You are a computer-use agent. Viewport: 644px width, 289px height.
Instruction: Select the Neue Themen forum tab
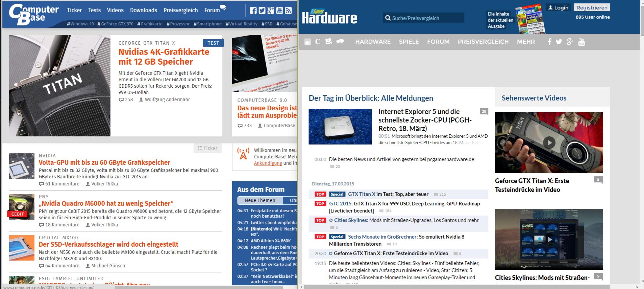pyautogui.click(x=260, y=200)
